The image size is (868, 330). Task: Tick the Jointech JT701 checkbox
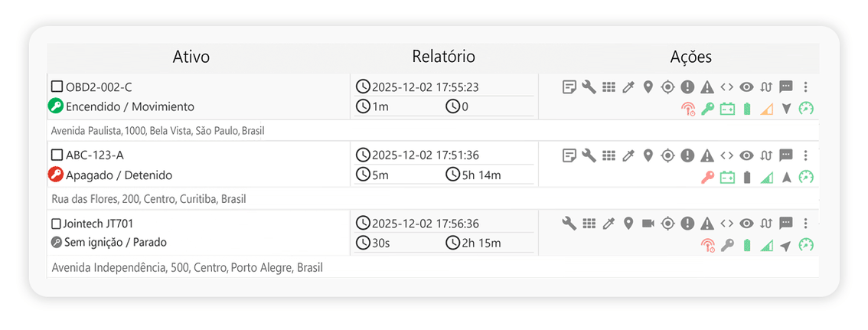[x=56, y=224]
